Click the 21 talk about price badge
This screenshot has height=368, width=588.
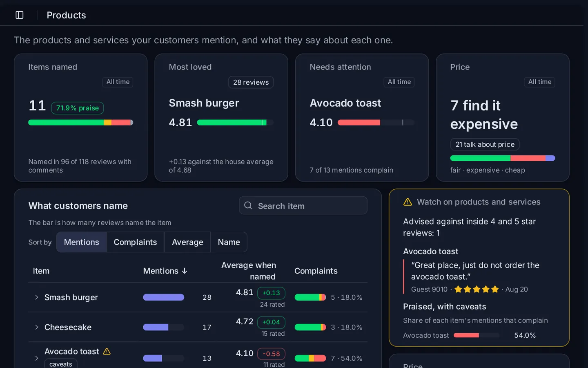point(485,144)
